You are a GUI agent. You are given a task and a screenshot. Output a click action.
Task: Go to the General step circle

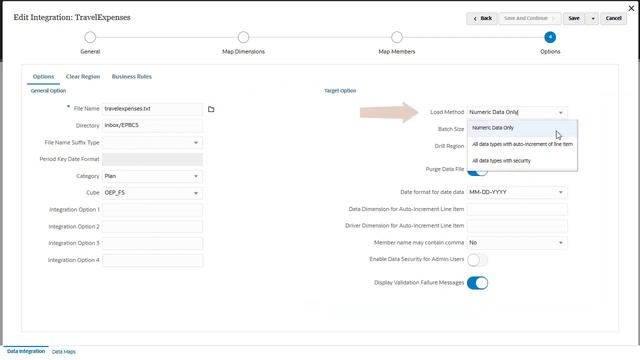tap(90, 37)
